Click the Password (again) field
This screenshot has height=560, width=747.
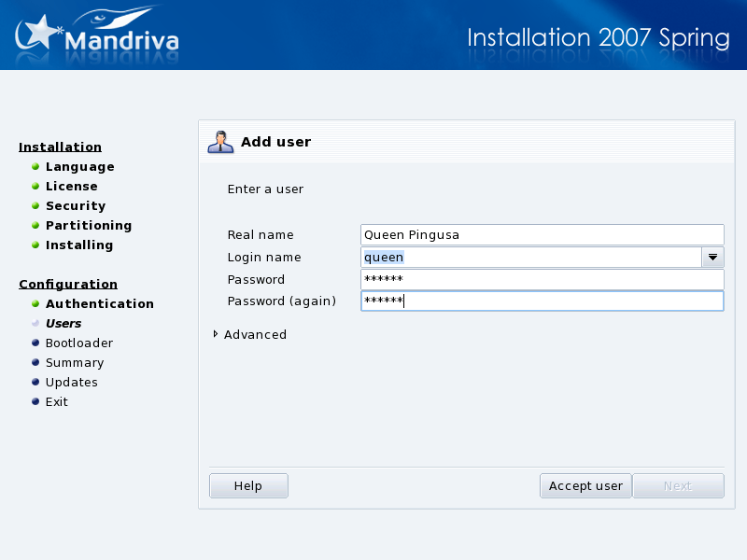coord(542,301)
